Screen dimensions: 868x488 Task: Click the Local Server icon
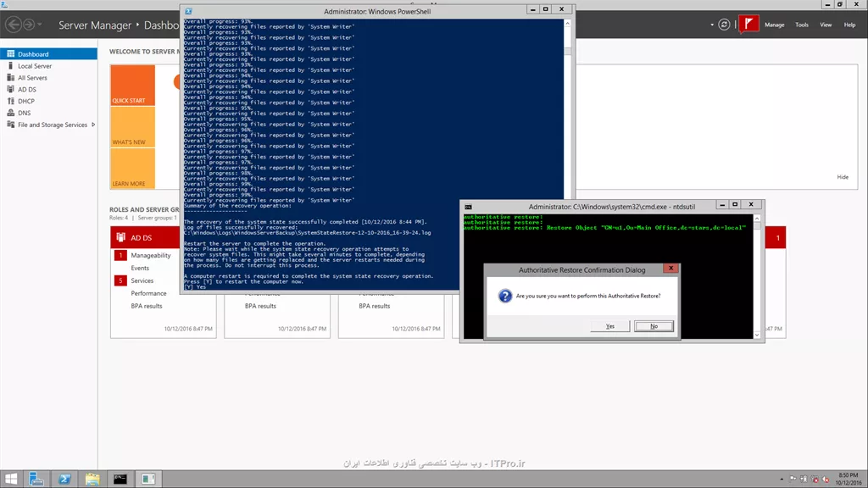tap(10, 66)
